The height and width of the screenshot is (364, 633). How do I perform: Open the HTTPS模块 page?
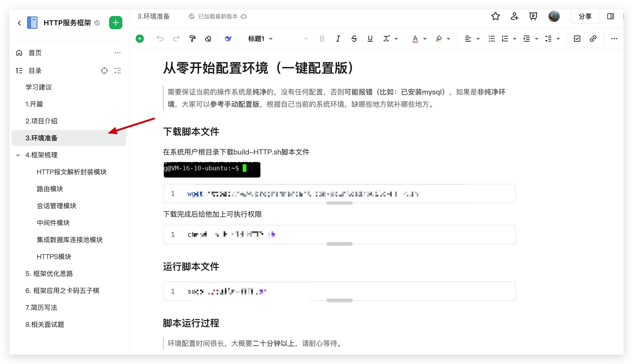[54, 256]
